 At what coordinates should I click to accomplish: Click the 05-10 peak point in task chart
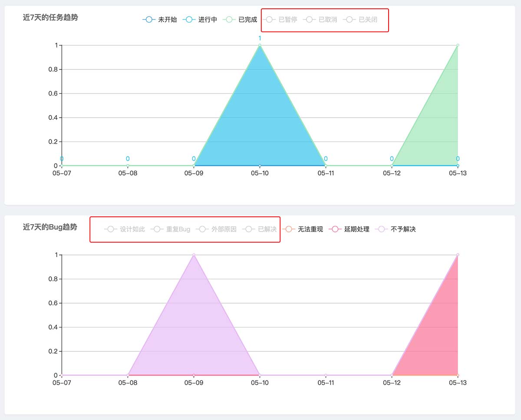(x=260, y=45)
